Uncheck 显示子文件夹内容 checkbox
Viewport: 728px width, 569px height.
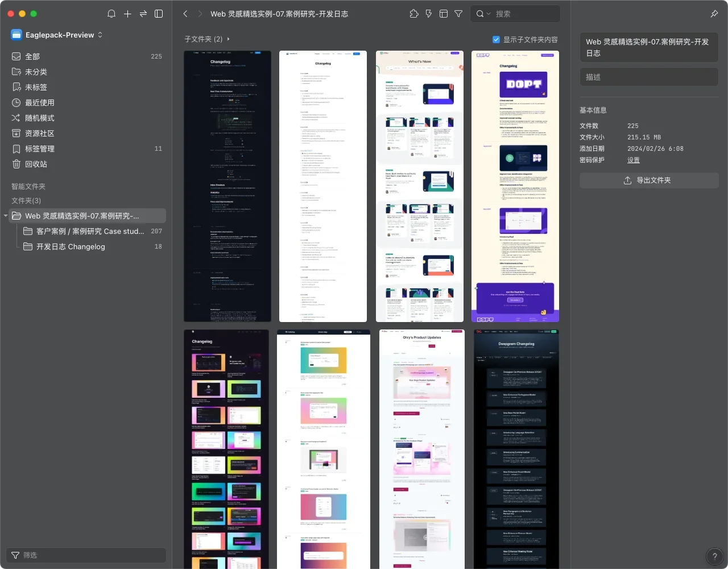point(496,39)
